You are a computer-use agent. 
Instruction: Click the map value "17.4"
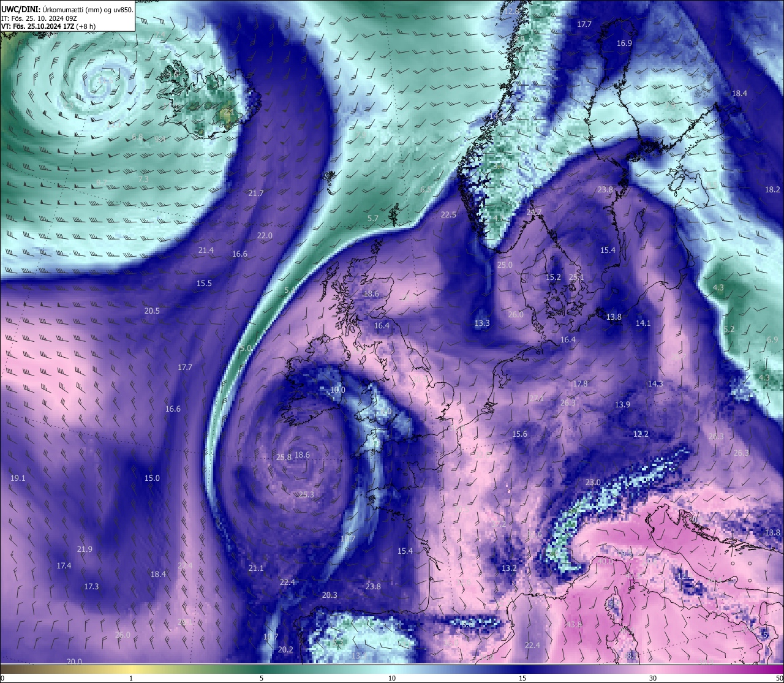coord(64,566)
